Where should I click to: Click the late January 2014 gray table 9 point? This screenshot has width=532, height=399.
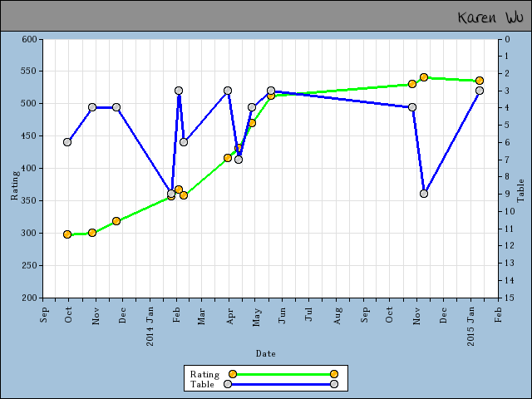click(x=171, y=194)
